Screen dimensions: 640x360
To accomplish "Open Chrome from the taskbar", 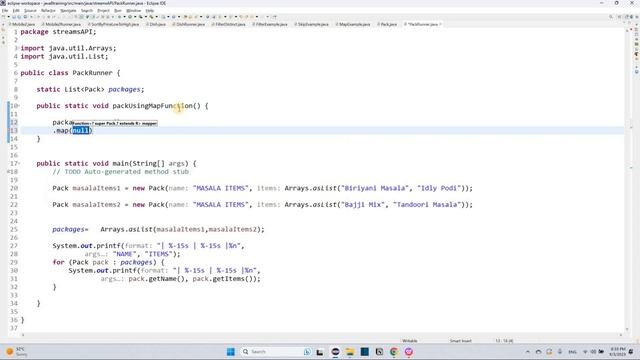I will [x=394, y=352].
